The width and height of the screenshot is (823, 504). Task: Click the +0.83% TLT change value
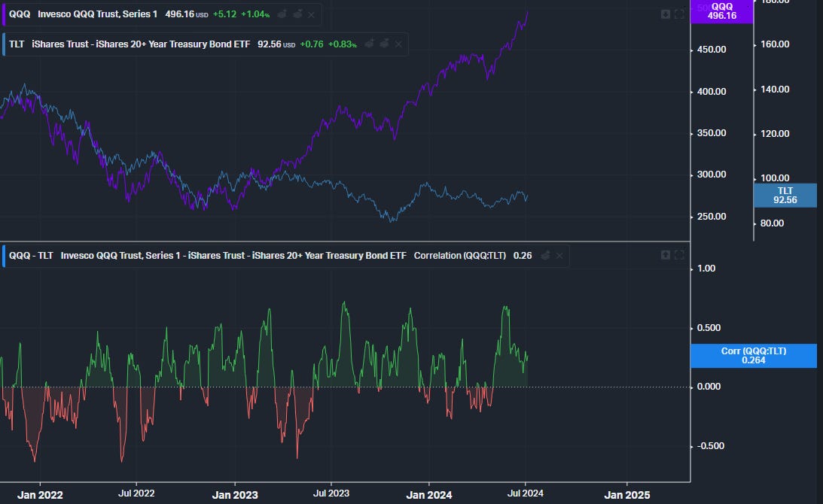click(x=342, y=44)
